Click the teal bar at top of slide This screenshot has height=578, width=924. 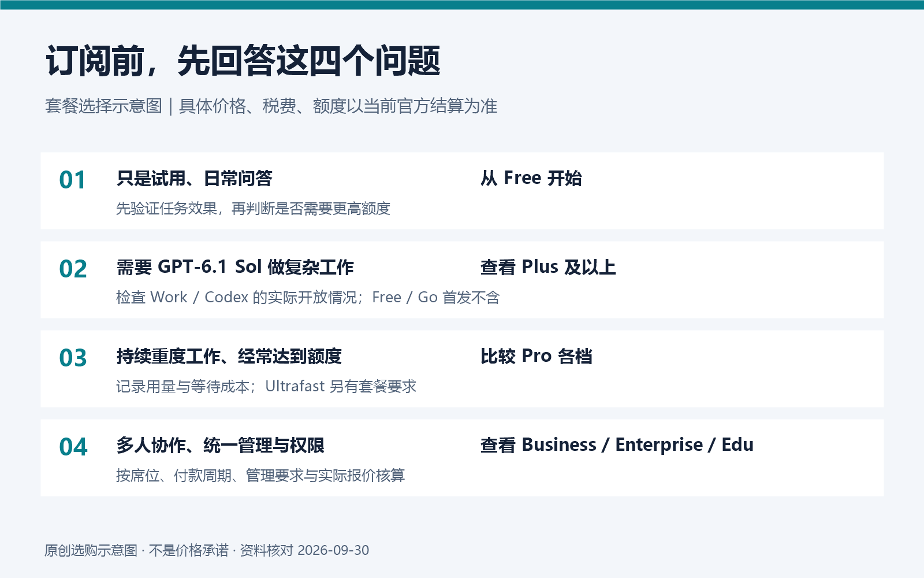[x=462, y=5]
